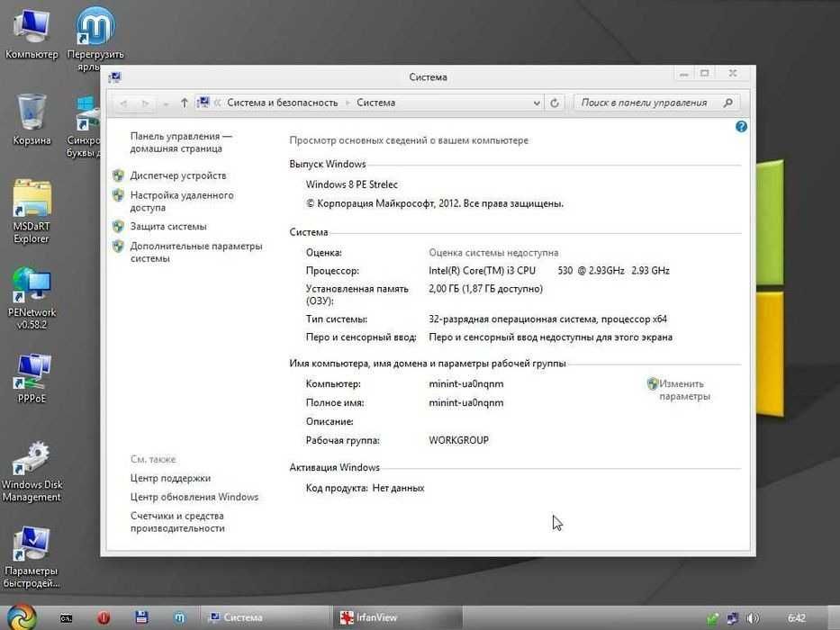The image size is (840, 630).
Task: Click the shield icon beside Изменить параметры
Action: tap(652, 383)
